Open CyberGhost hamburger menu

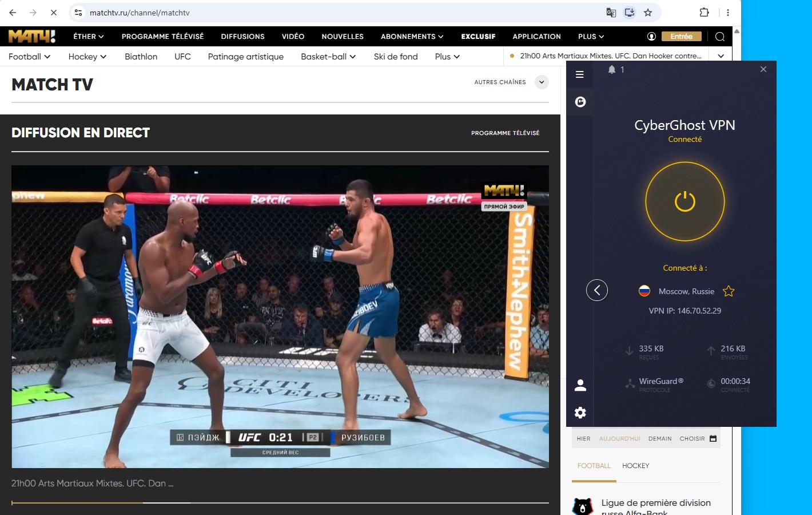coord(579,74)
